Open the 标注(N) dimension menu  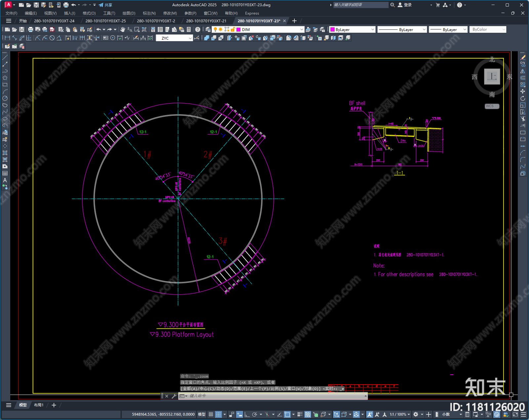tap(149, 13)
